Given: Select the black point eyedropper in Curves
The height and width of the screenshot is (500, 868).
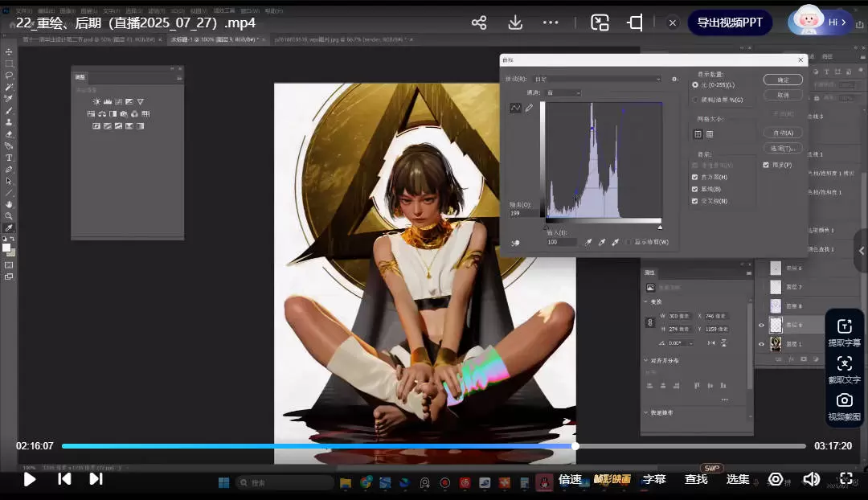Looking at the screenshot, I should [x=588, y=242].
